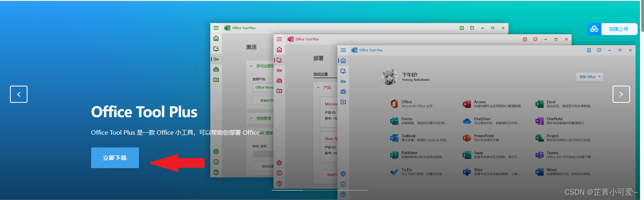644x200 pixels.
Task: Launch the Office app icon
Action: (x=394, y=104)
